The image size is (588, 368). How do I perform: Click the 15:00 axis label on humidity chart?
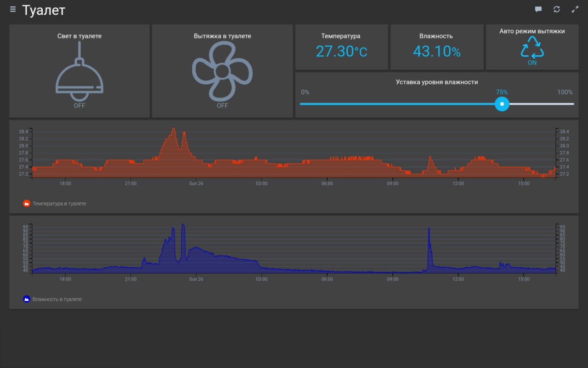(524, 279)
